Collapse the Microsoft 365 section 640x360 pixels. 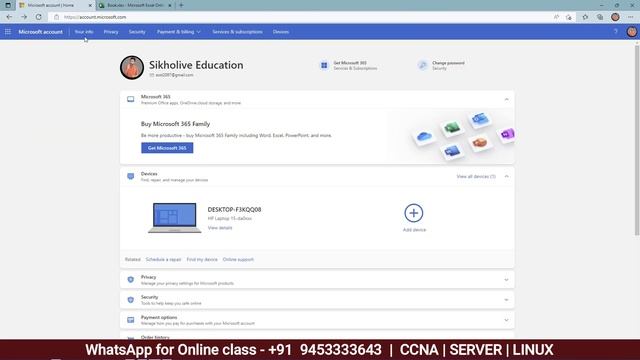pyautogui.click(x=506, y=99)
